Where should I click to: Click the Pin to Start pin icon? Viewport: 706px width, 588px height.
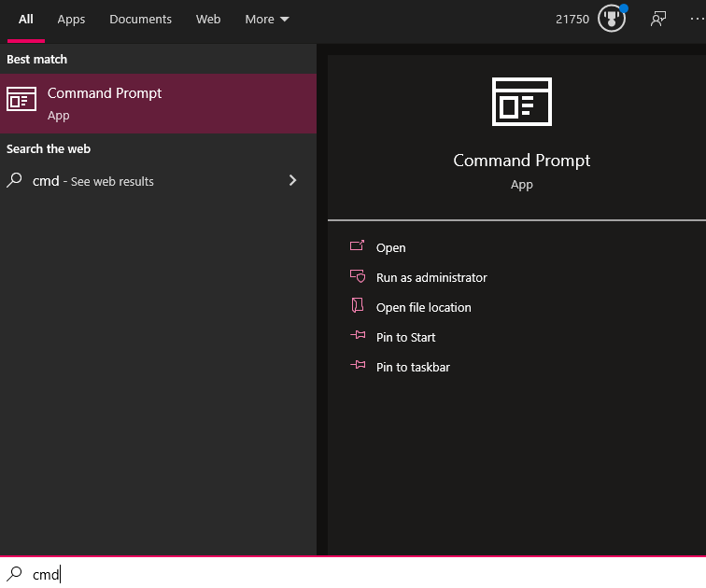[x=358, y=335]
